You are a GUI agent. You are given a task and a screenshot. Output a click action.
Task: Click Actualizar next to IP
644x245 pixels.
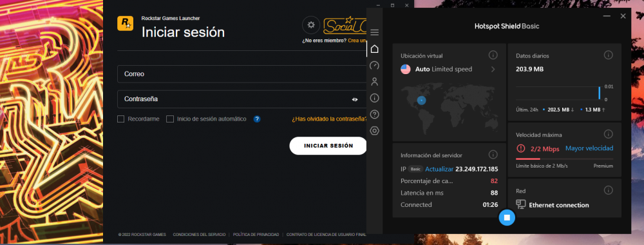tap(439, 169)
